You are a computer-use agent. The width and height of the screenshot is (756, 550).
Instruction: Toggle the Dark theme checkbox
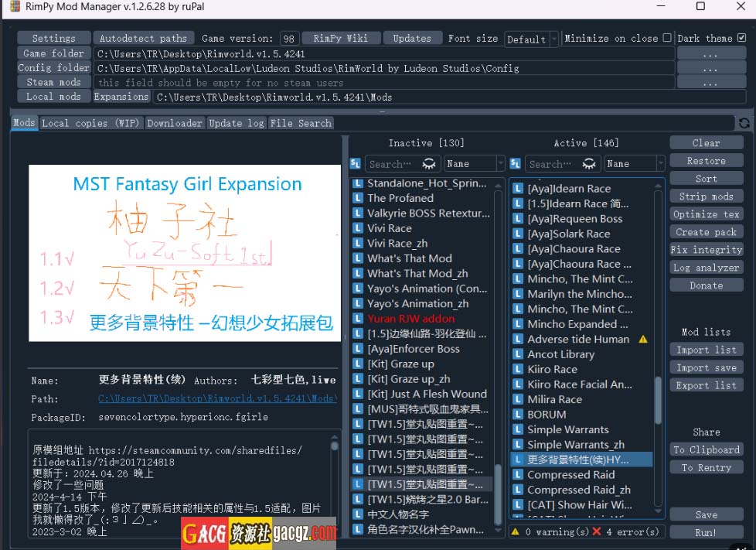742,38
